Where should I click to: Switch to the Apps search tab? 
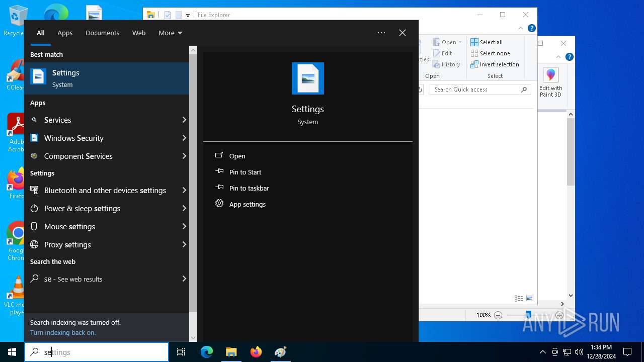pyautogui.click(x=65, y=33)
